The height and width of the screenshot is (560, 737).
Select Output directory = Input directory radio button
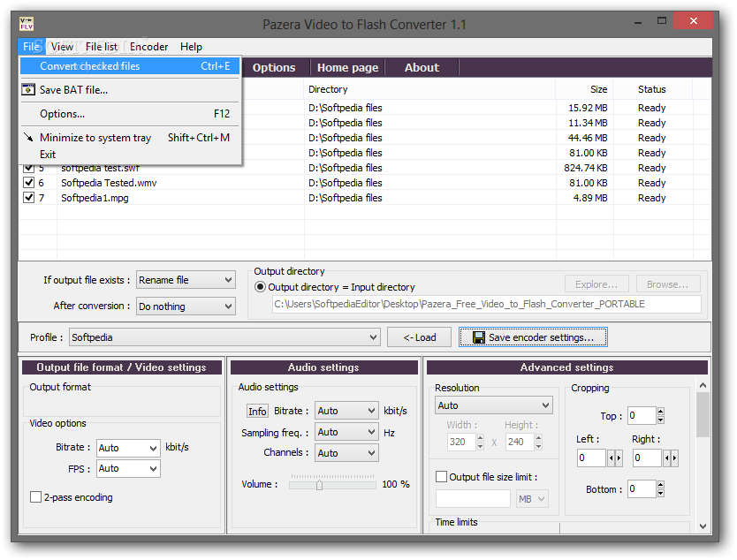pos(260,286)
